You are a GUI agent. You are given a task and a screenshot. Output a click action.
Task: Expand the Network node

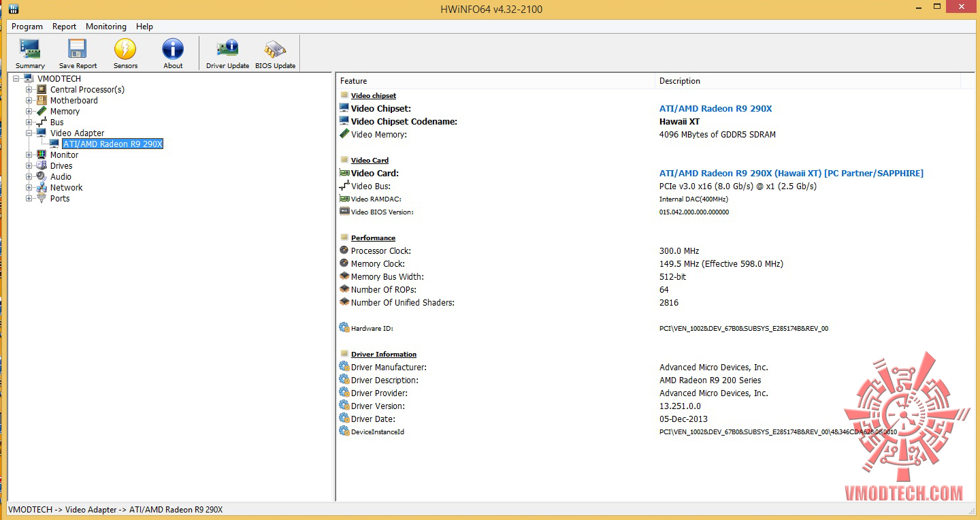point(29,188)
